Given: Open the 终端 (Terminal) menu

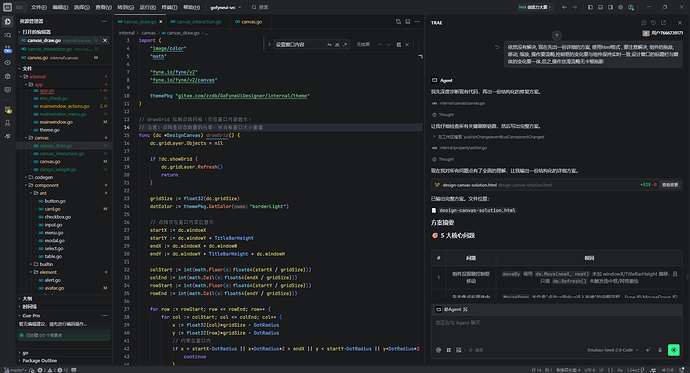Looking at the screenshot, I should tap(169, 7).
